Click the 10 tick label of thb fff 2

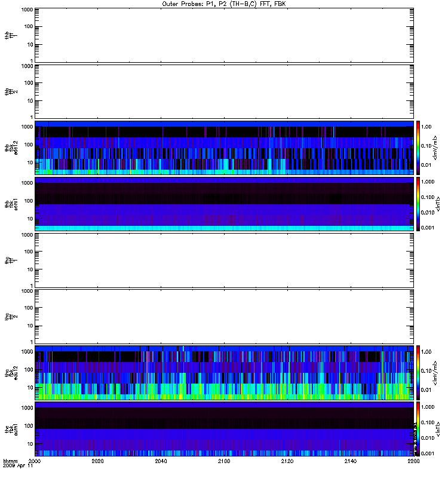tap(30, 101)
